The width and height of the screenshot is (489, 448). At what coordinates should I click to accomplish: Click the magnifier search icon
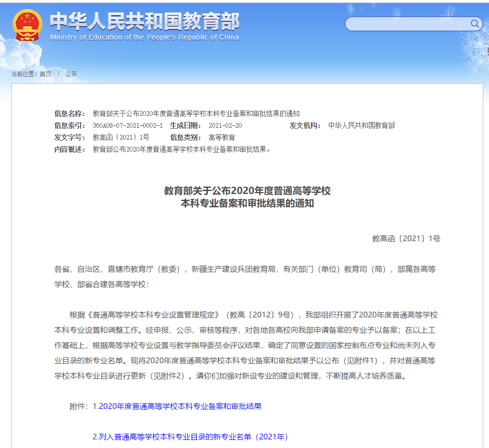[475, 24]
